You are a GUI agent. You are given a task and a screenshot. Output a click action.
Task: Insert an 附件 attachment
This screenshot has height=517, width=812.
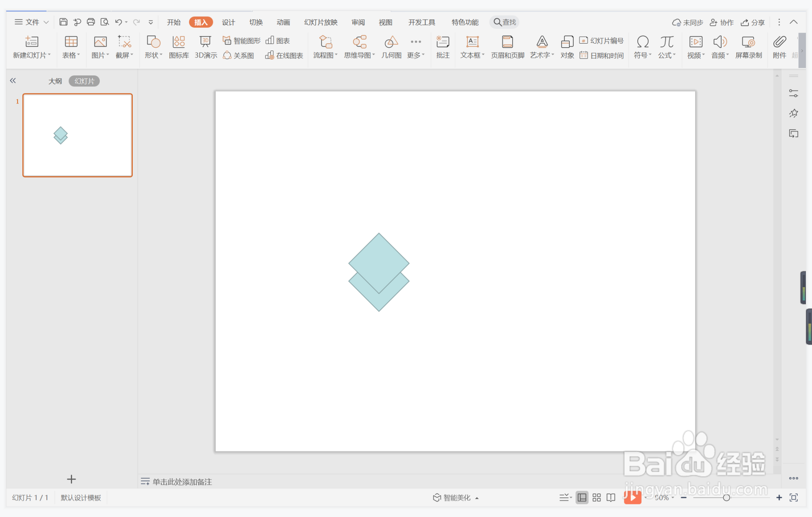point(779,47)
